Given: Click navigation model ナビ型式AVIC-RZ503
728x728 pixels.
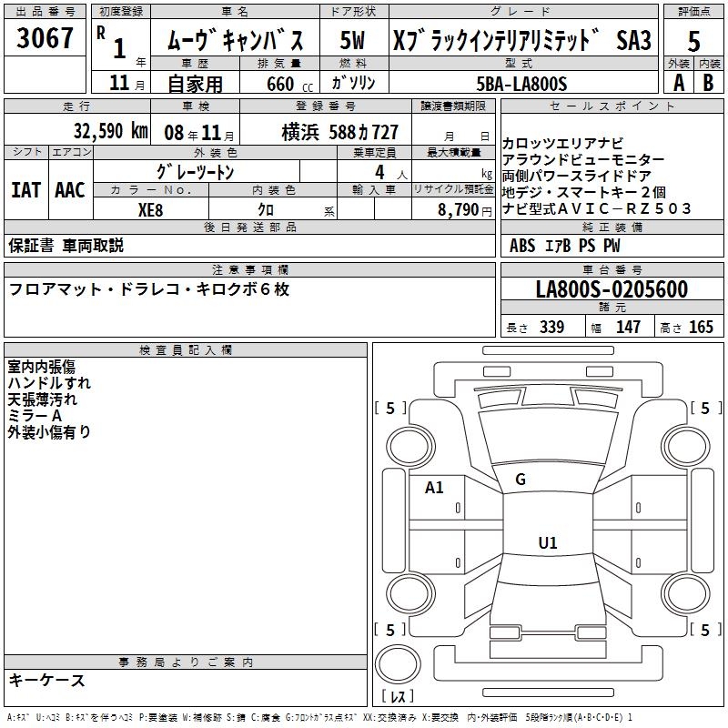Looking at the screenshot, I should (597, 208).
